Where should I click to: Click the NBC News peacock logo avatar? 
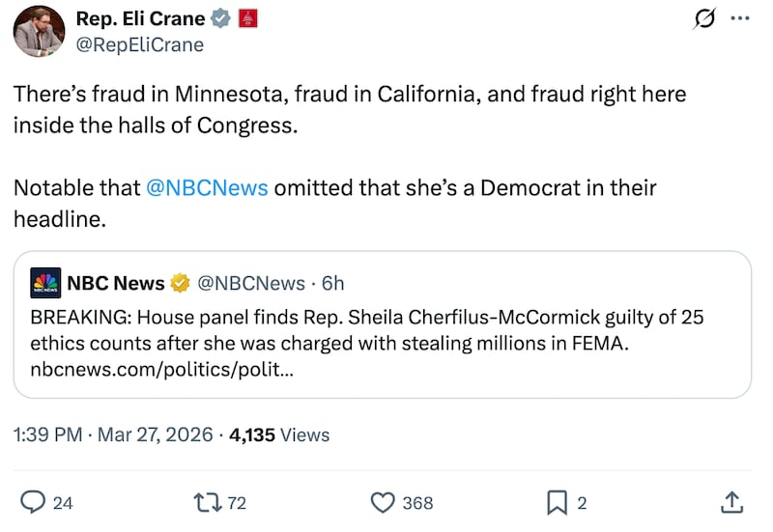click(45, 283)
